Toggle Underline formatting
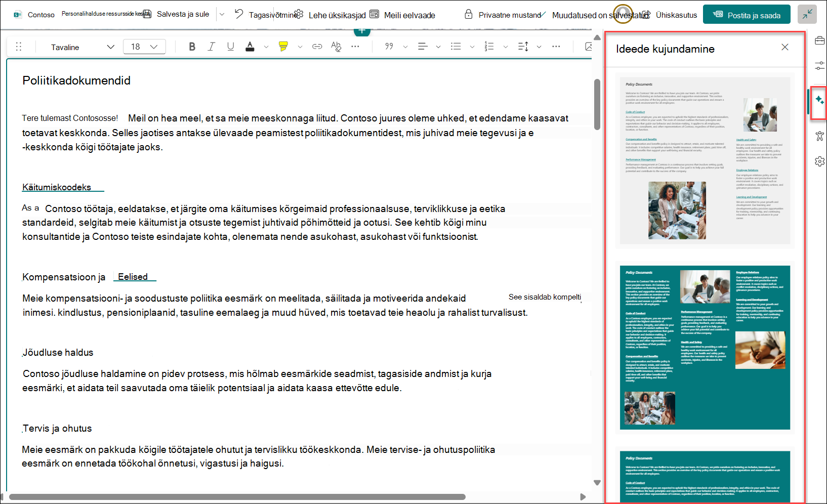Screen dimensions: 827x504 click(230, 47)
